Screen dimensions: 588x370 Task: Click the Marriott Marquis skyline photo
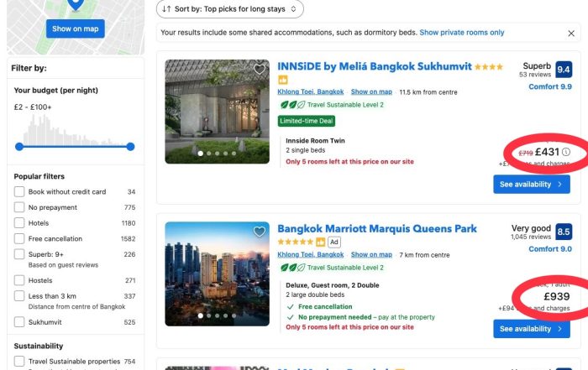[217, 274]
